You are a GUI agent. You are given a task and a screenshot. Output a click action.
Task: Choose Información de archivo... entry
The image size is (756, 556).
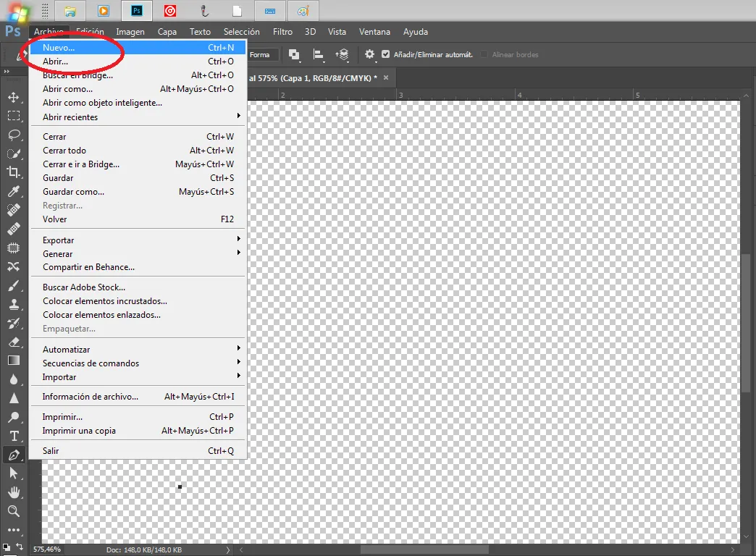click(138, 397)
